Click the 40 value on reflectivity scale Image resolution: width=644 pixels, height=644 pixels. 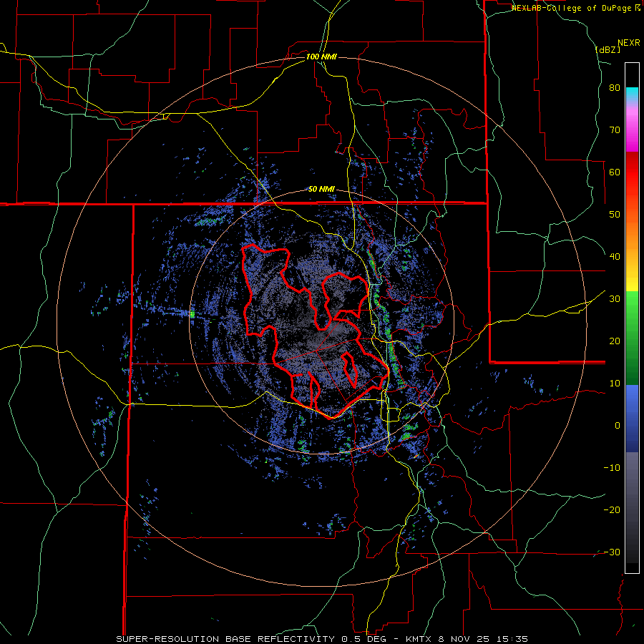click(615, 257)
